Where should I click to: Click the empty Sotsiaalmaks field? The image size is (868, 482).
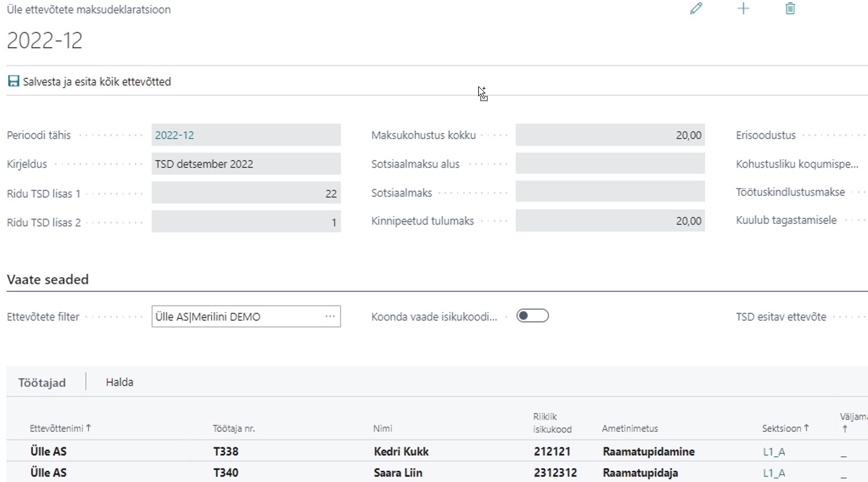coord(610,192)
